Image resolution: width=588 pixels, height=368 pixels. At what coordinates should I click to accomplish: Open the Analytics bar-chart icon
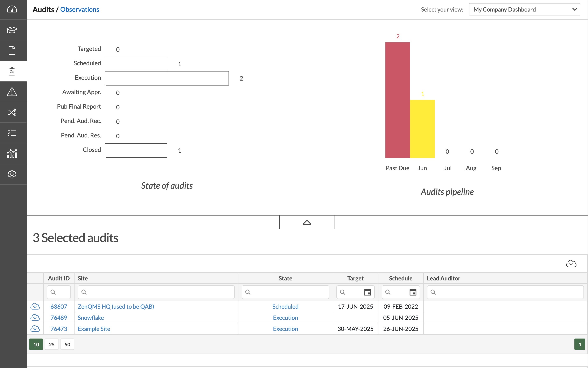tap(12, 153)
